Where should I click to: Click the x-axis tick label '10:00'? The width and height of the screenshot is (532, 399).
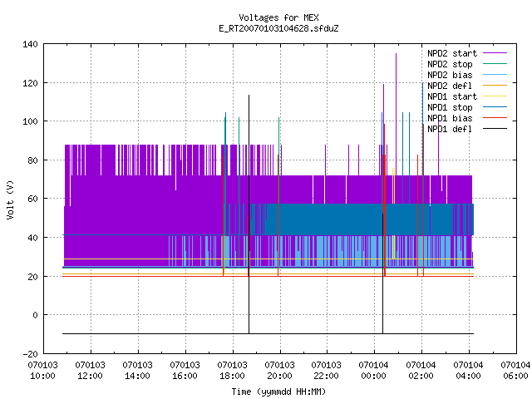pos(42,376)
